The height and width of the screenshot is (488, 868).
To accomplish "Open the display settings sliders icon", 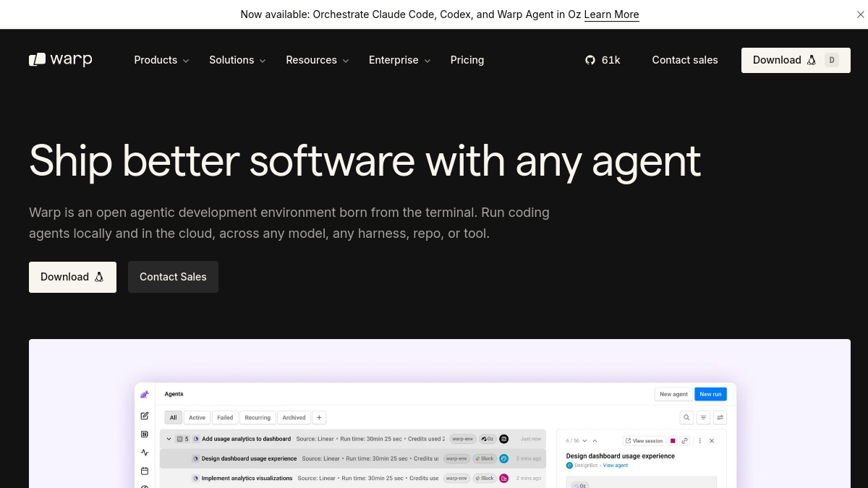I will pyautogui.click(x=720, y=417).
